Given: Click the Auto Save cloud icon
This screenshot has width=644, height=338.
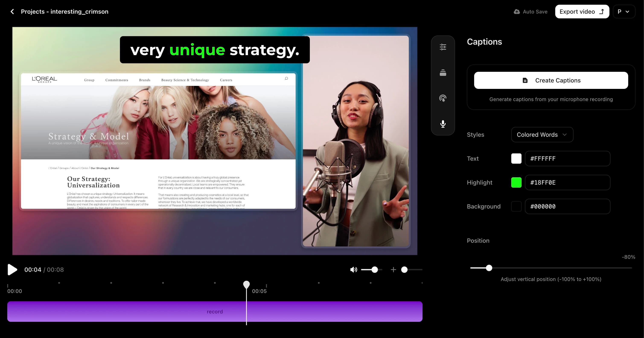Looking at the screenshot, I should pos(516,11).
